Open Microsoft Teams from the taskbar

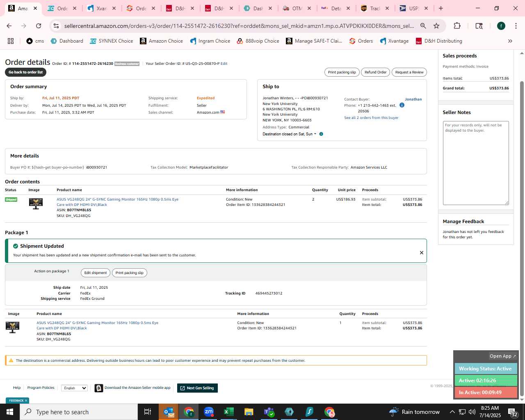click(x=269, y=412)
